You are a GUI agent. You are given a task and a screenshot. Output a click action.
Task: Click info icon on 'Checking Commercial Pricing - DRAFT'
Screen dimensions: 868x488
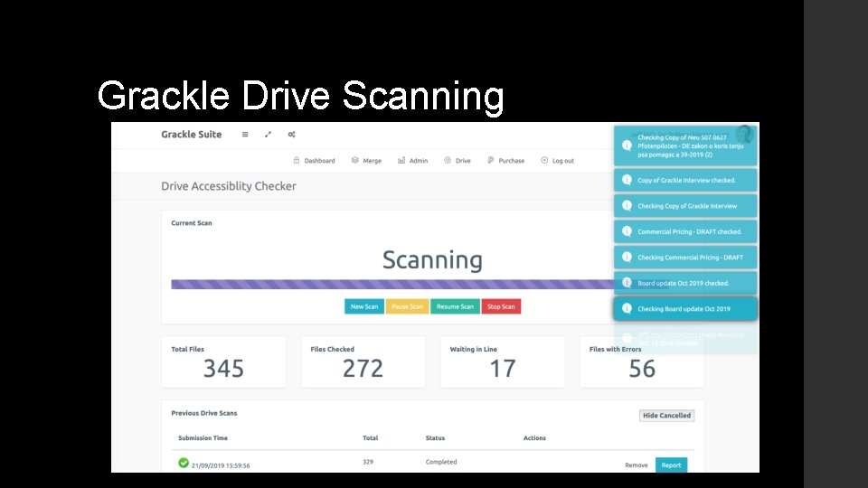(x=627, y=257)
